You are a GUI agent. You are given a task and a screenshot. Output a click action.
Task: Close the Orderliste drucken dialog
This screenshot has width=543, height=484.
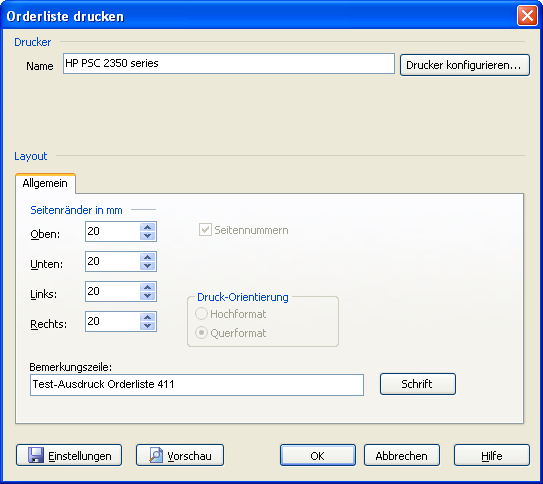527,16
